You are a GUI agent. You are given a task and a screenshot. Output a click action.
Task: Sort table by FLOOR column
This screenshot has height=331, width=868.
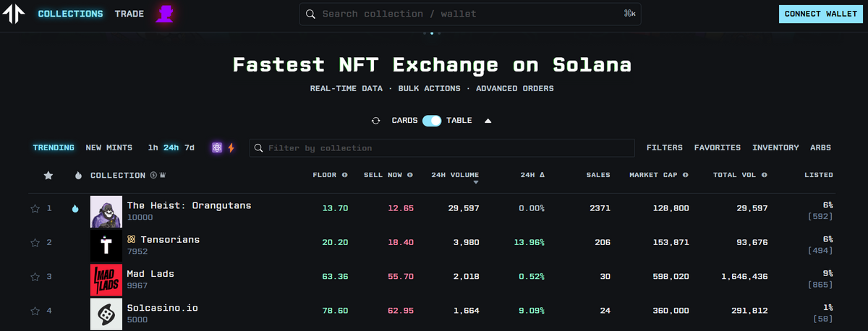325,175
